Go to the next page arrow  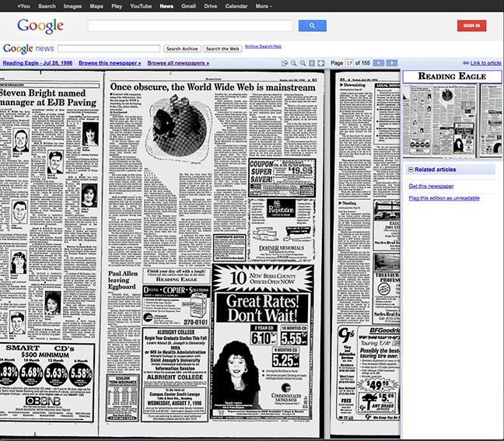(x=392, y=62)
